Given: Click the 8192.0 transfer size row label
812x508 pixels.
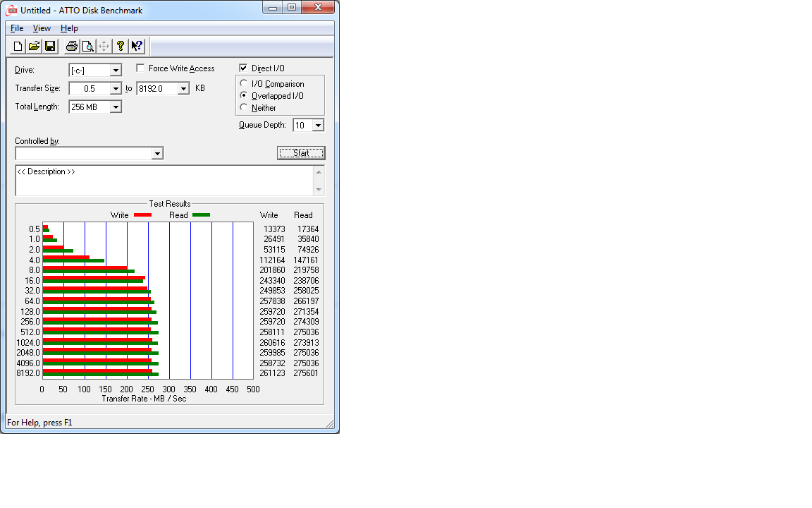Looking at the screenshot, I should point(28,373).
